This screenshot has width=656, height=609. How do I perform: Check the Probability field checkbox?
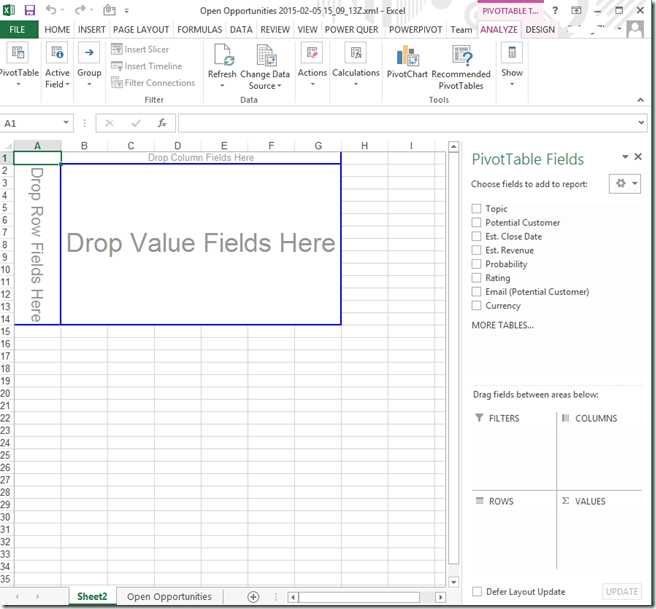476,264
